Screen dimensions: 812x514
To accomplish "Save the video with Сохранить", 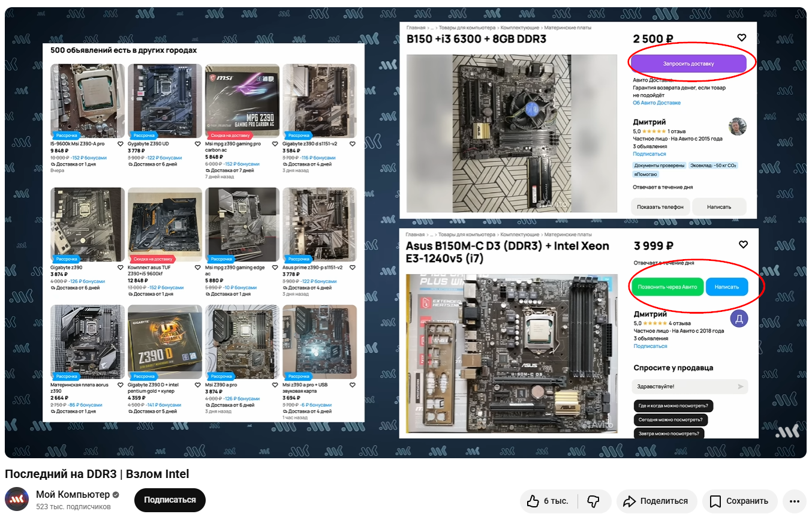I will (740, 501).
